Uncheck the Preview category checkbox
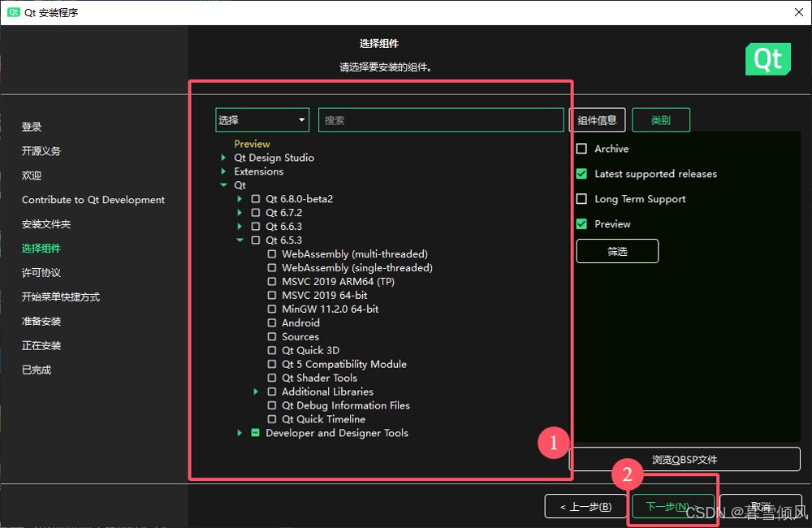This screenshot has width=812, height=528. (x=581, y=224)
